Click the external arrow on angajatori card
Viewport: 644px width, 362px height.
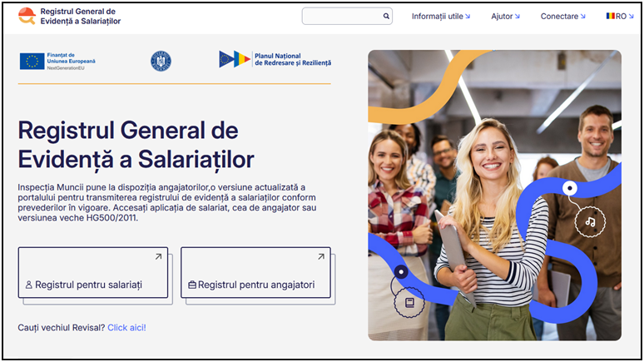point(321,256)
